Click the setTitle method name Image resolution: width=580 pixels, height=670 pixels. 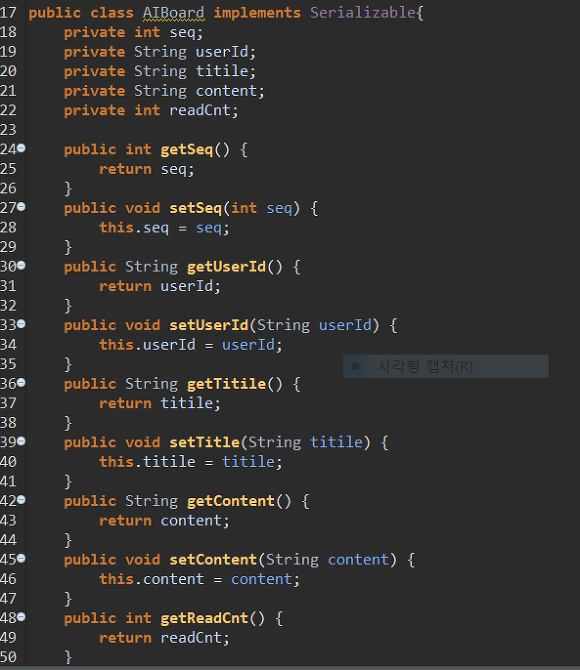pyautogui.click(x=205, y=442)
